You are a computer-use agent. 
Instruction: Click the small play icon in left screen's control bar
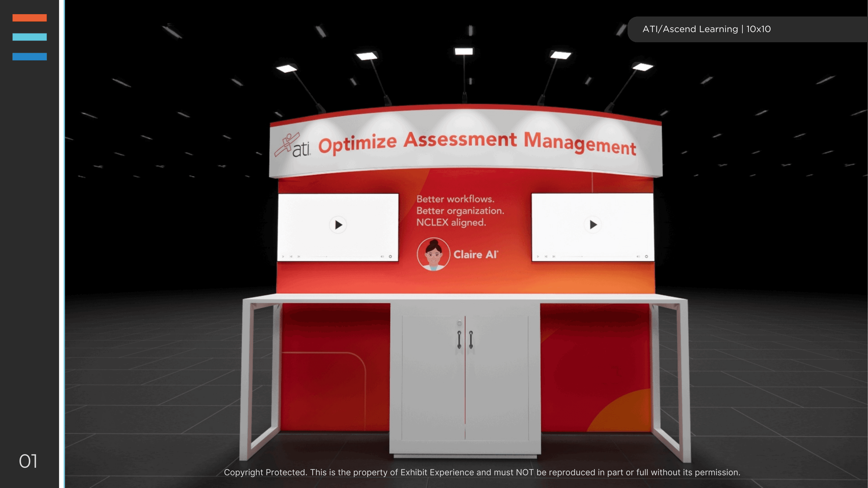(283, 257)
